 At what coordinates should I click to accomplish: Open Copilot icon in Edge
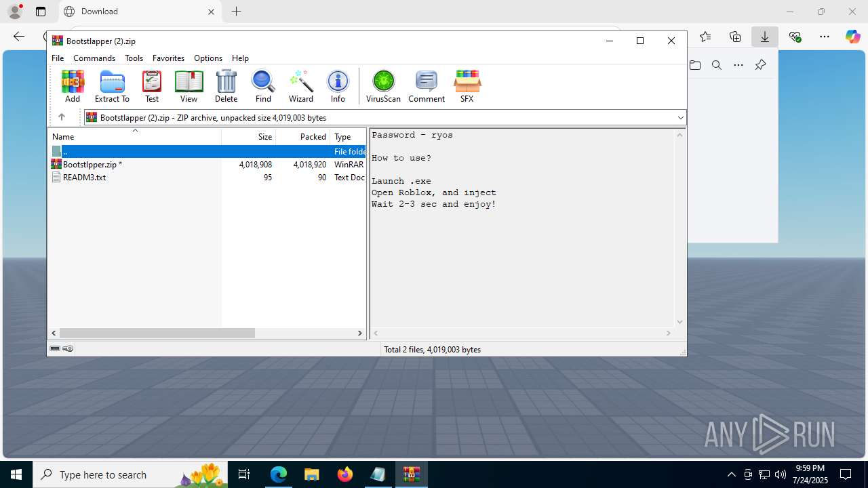coord(852,37)
